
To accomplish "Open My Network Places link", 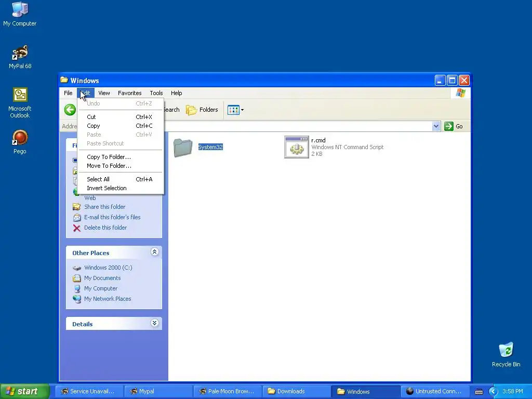I will coord(108,299).
